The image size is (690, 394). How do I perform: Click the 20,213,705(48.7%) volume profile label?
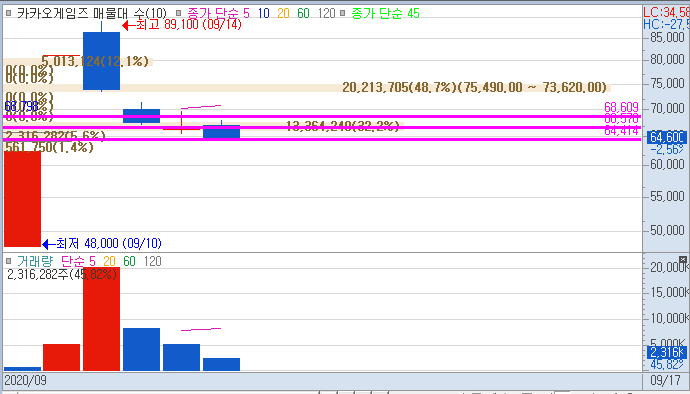pyautogui.click(x=474, y=87)
